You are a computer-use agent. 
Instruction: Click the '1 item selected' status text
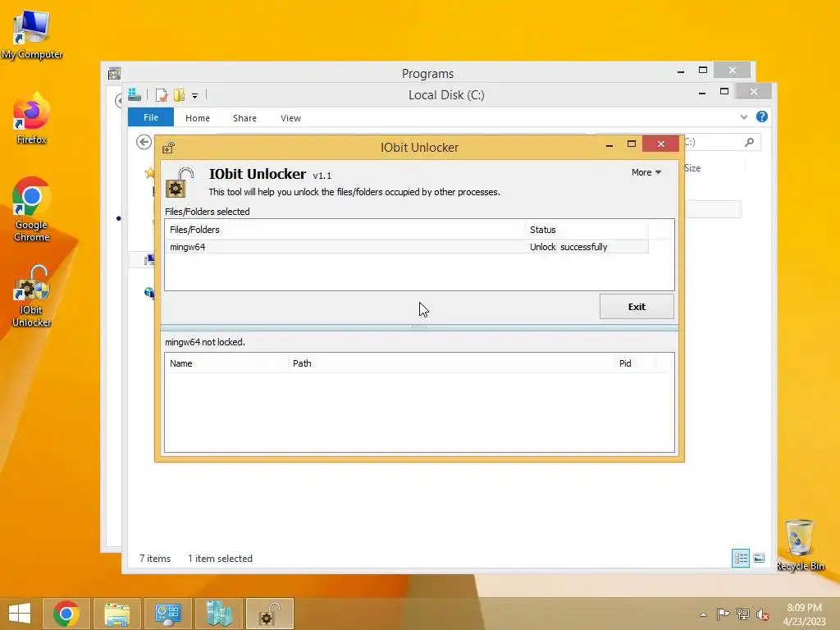click(x=220, y=558)
